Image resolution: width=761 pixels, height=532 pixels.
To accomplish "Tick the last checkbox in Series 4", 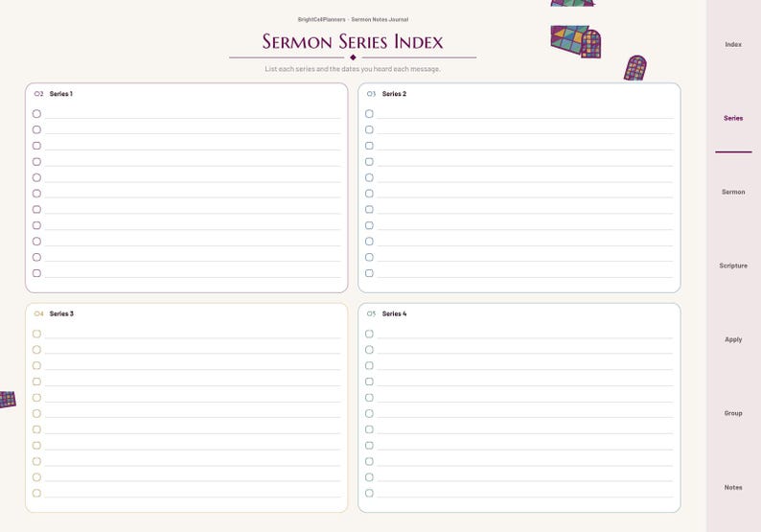I will [x=369, y=493].
